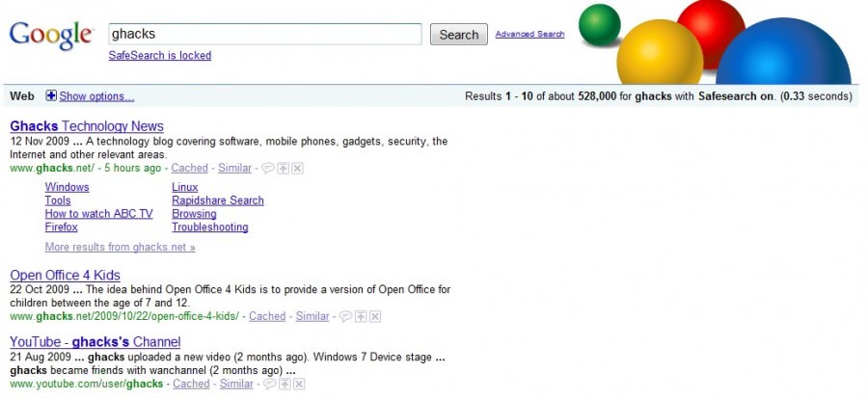This screenshot has height=399, width=868.
Task: Open the Advanced Search link
Action: tap(529, 35)
